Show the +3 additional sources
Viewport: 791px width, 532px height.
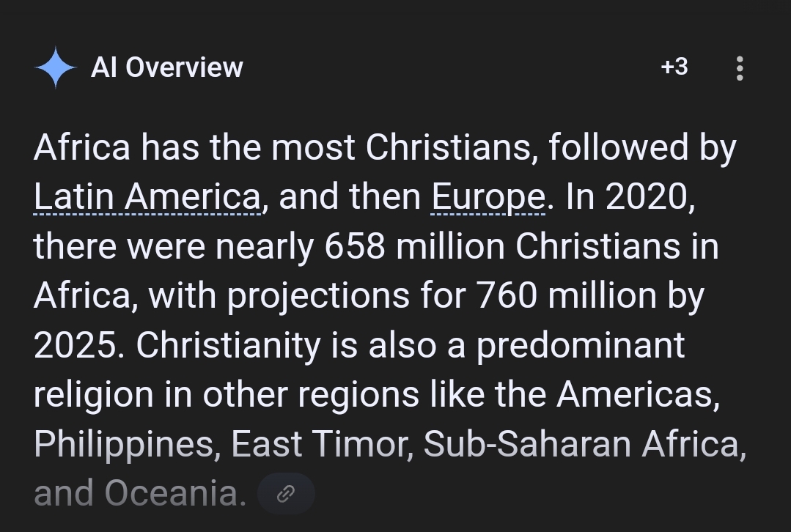pos(674,67)
